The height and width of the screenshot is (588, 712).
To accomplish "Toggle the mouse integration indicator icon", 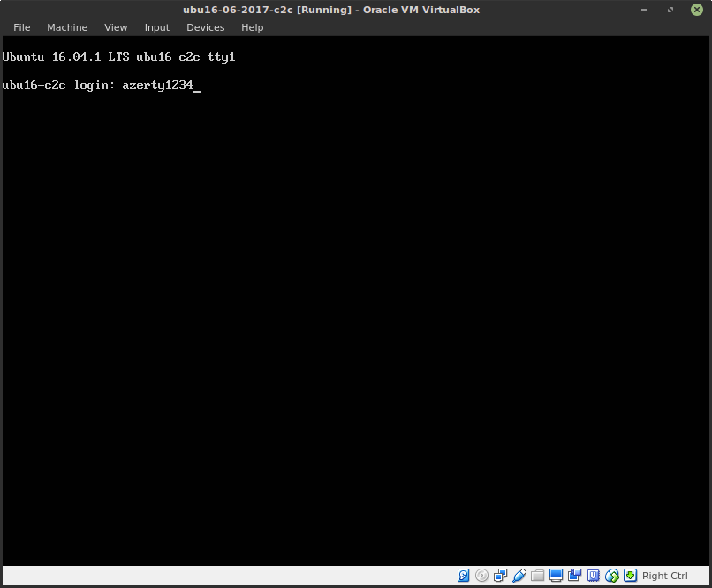I will (x=612, y=576).
